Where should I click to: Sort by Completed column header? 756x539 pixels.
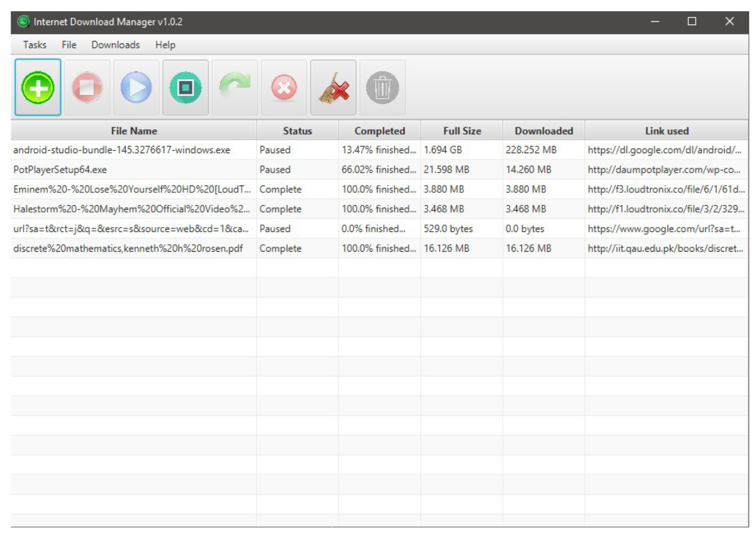point(379,130)
